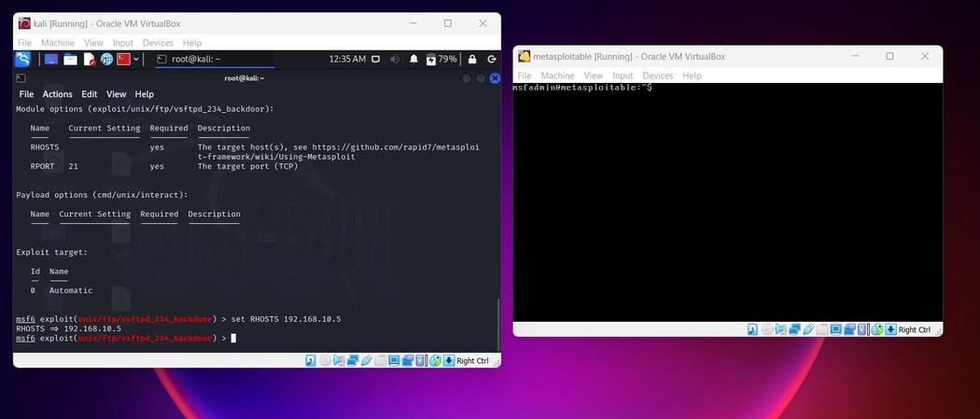Open Devices menu of metasploitable VirtualBox window
This screenshot has height=419, width=980.
tap(657, 76)
